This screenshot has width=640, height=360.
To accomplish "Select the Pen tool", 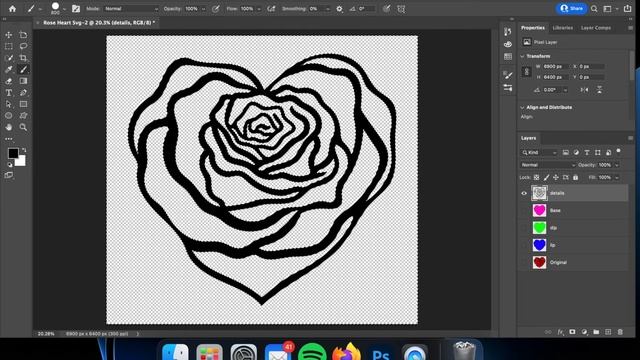I will point(23,93).
